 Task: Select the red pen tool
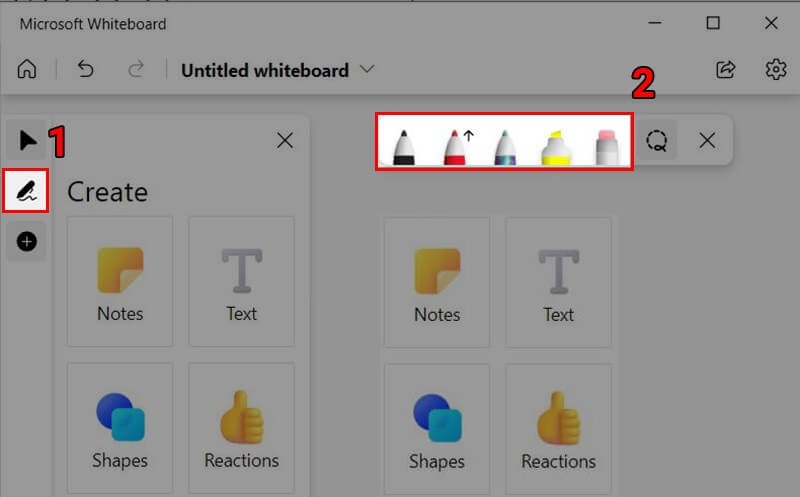click(x=455, y=147)
